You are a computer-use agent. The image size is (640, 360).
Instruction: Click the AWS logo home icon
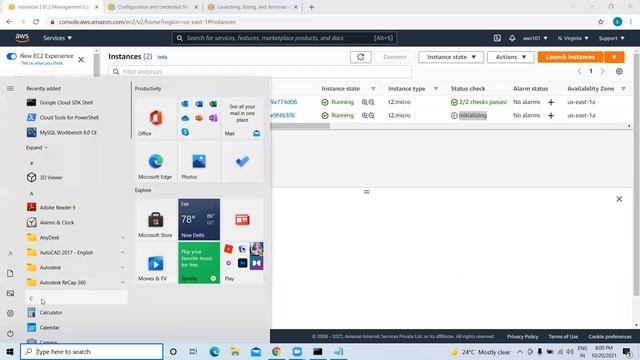point(22,38)
